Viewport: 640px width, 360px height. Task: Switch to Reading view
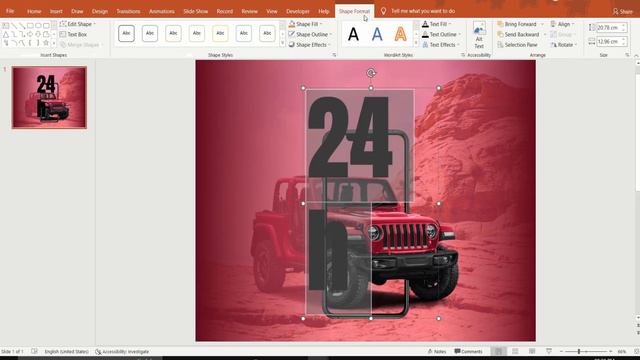point(532,351)
